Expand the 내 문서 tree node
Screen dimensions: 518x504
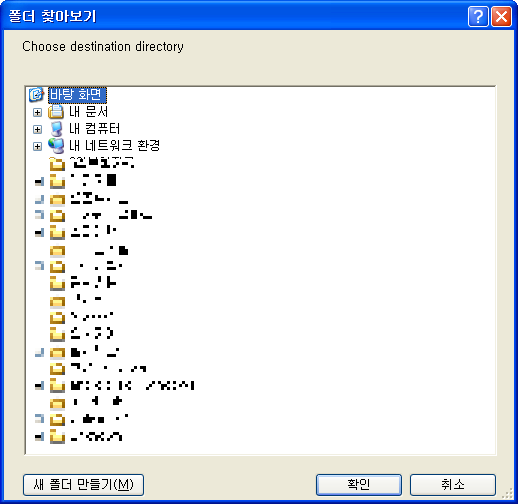(x=38, y=112)
